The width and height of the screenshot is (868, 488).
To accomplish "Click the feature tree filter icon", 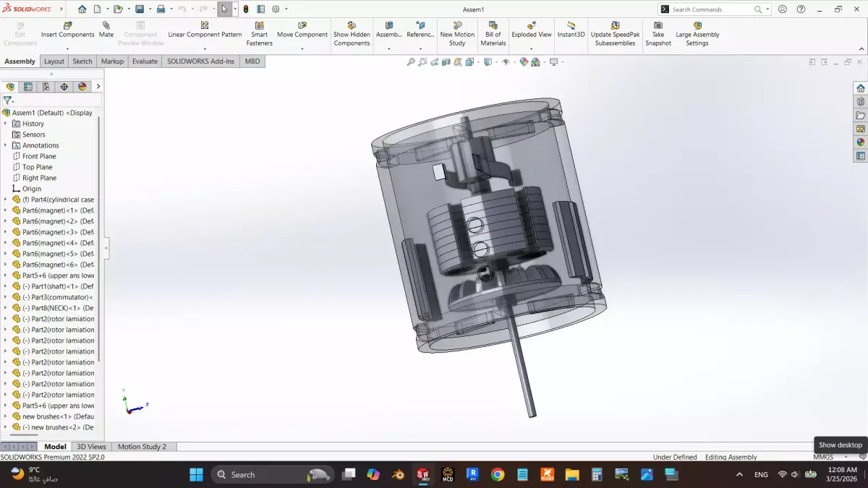I will click(7, 100).
